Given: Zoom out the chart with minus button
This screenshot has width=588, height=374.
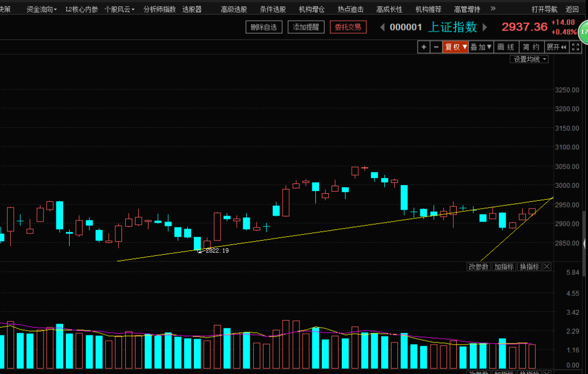Looking at the screenshot, I should [436, 47].
